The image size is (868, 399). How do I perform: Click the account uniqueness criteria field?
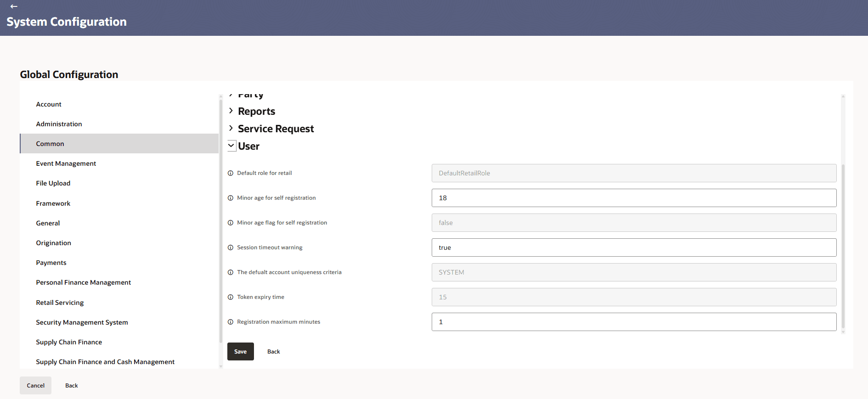click(634, 272)
